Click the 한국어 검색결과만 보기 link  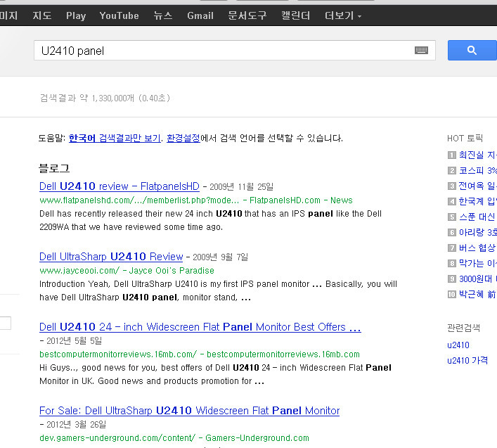point(115,139)
